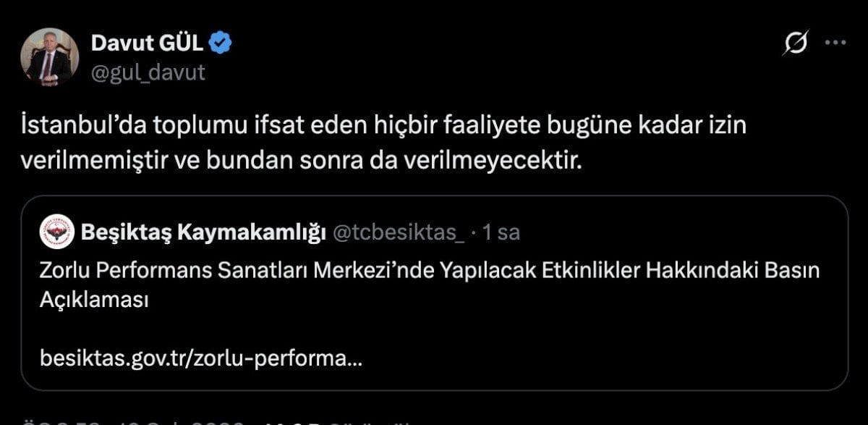Open the Davut GÜL display name
Viewport: 868px width, 425px height.
click(148, 45)
